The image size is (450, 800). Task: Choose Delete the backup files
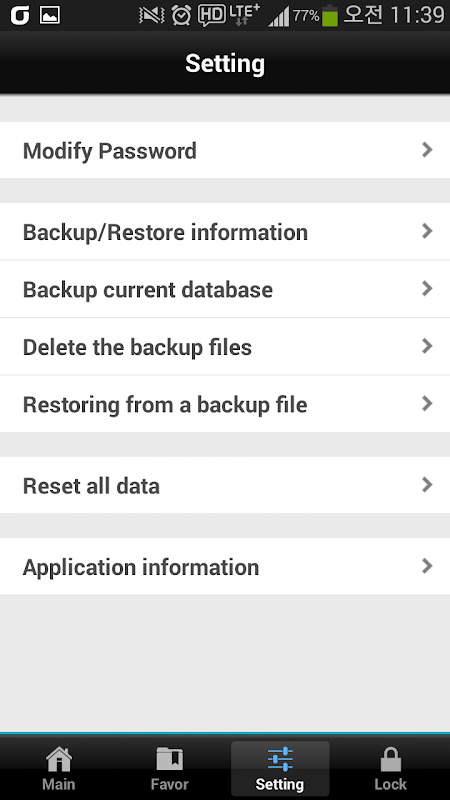[x=225, y=346]
